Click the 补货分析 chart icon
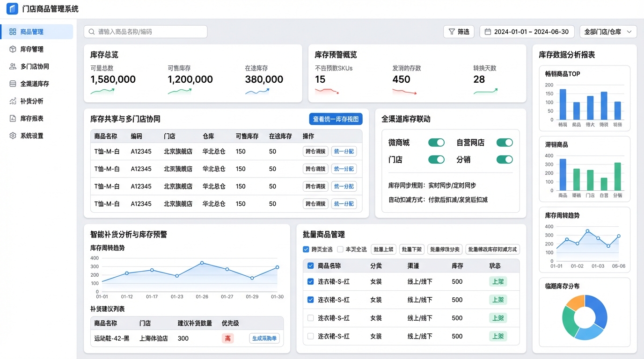Image resolution: width=644 pixels, height=359 pixels. click(x=13, y=101)
